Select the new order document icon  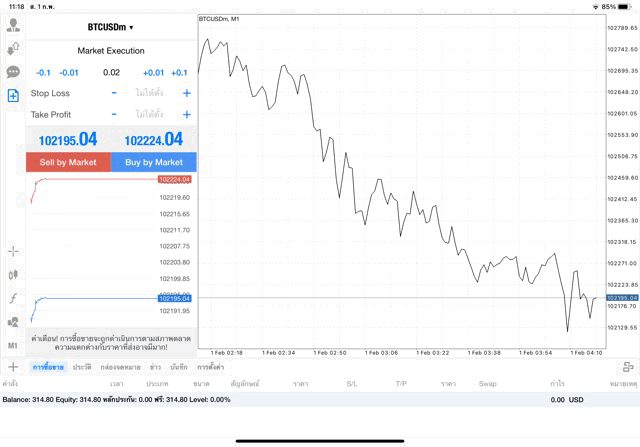13,96
